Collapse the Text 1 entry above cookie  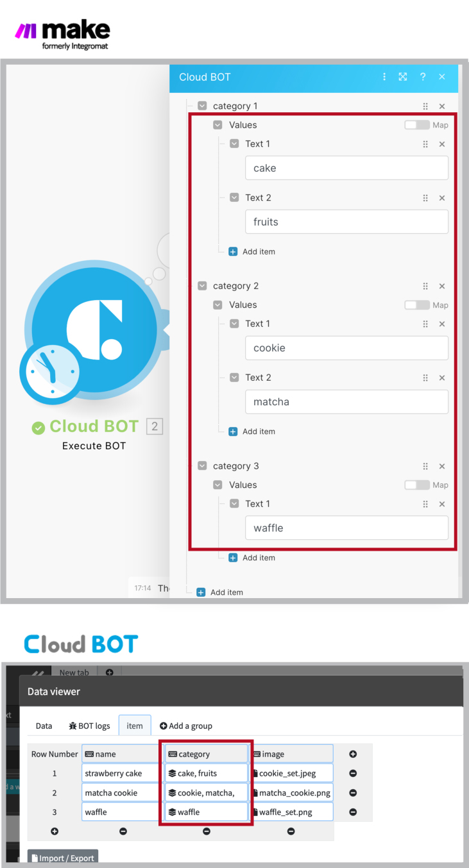pyautogui.click(x=234, y=324)
